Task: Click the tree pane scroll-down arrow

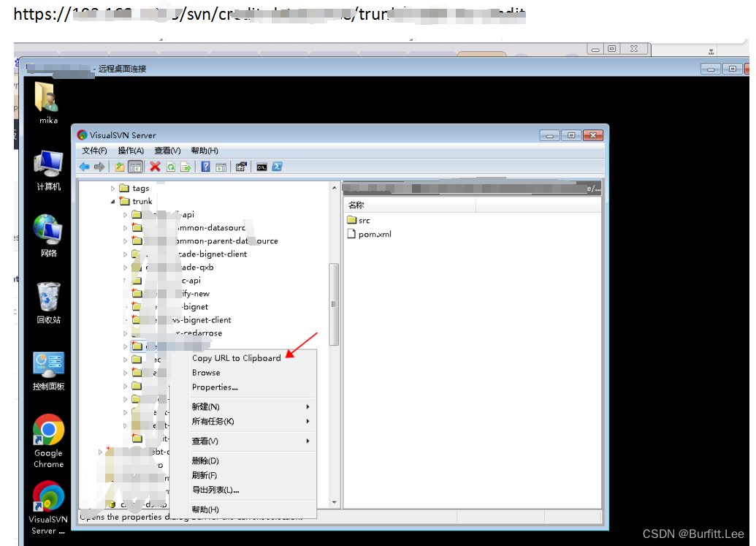Action: tap(334, 502)
